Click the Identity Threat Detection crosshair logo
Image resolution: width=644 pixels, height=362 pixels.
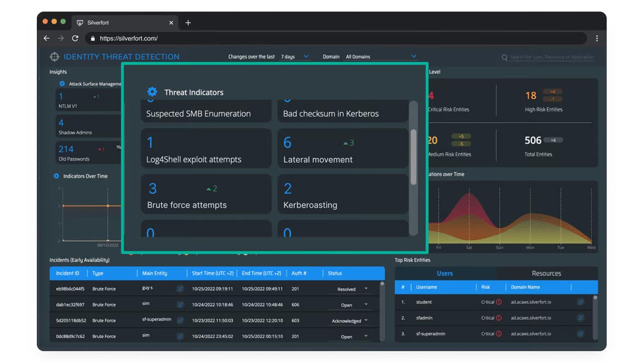pyautogui.click(x=54, y=57)
